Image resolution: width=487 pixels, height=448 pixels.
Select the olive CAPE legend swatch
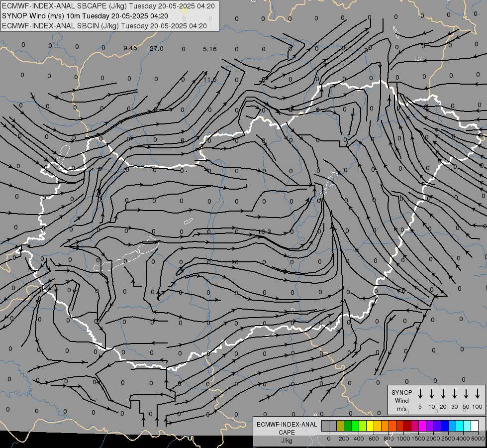click(340, 426)
